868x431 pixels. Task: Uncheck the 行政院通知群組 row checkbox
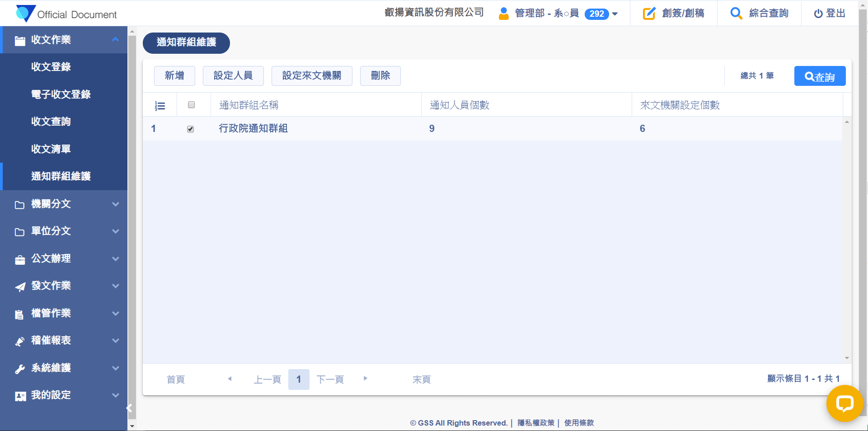(x=191, y=129)
